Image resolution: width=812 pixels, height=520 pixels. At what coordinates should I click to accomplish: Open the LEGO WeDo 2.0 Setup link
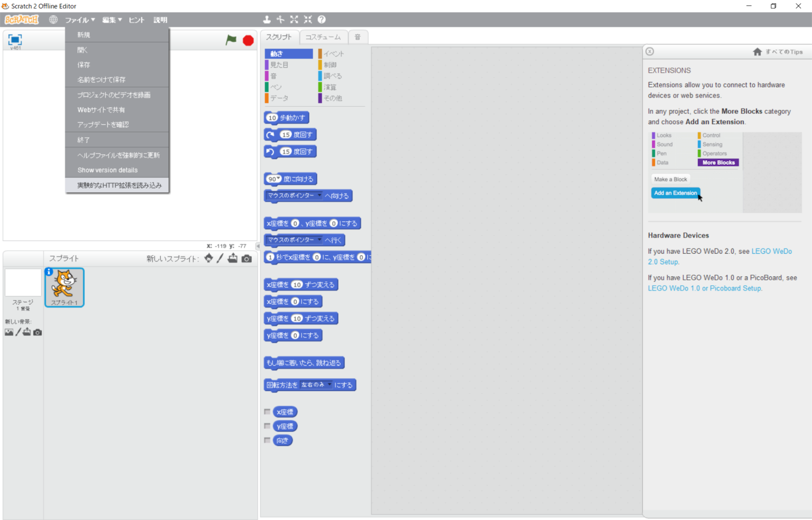(x=771, y=252)
